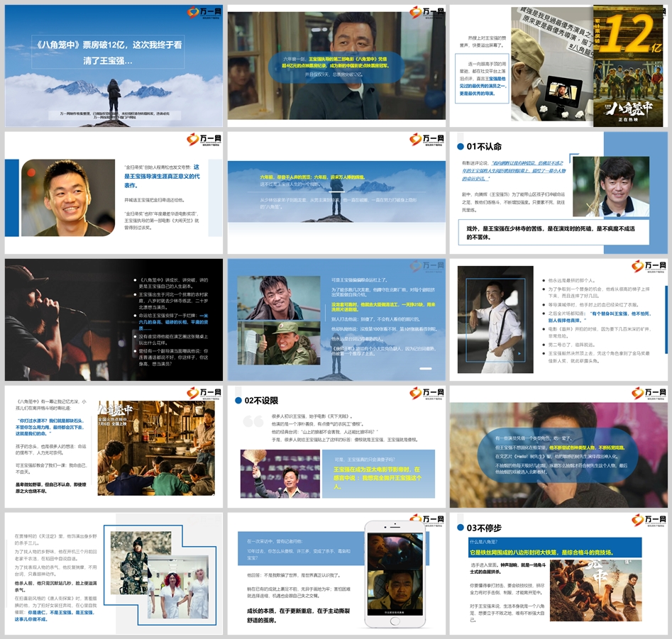Open the slide with the smiling portrait and 金扫帚奖 text
The width and height of the screenshot is (672, 639).
114,193
